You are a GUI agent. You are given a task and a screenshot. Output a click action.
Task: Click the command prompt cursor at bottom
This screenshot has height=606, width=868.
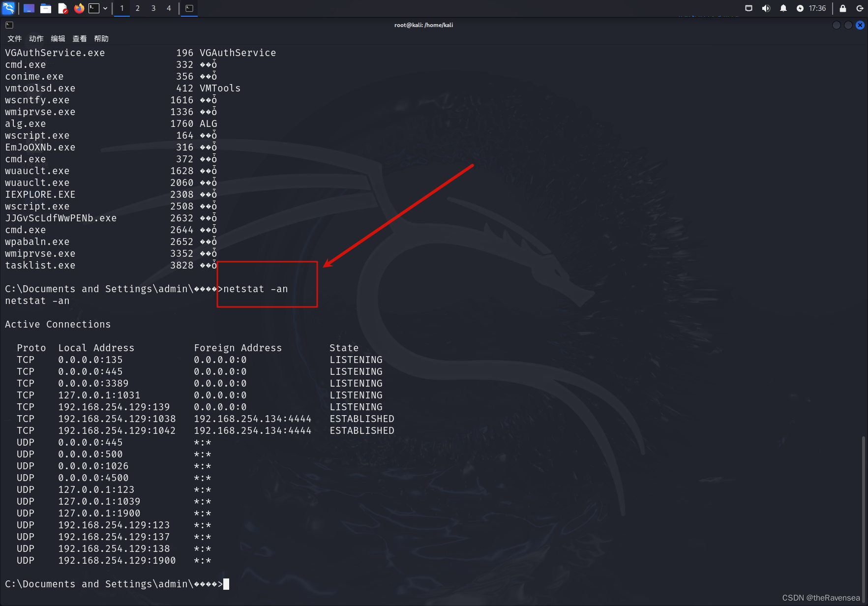[226, 584]
